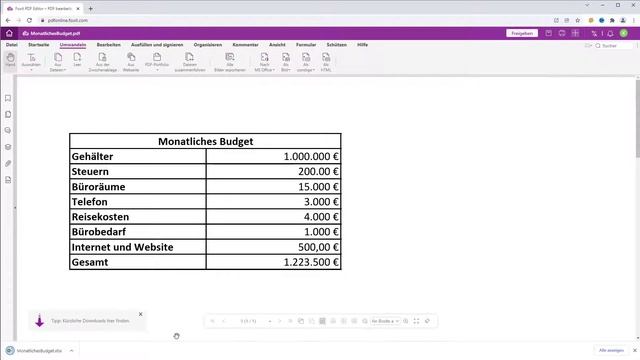Expand the PDF-Portfolio dropdown arrow
Image resolution: width=640 pixels, height=360 pixels.
(x=157, y=70)
